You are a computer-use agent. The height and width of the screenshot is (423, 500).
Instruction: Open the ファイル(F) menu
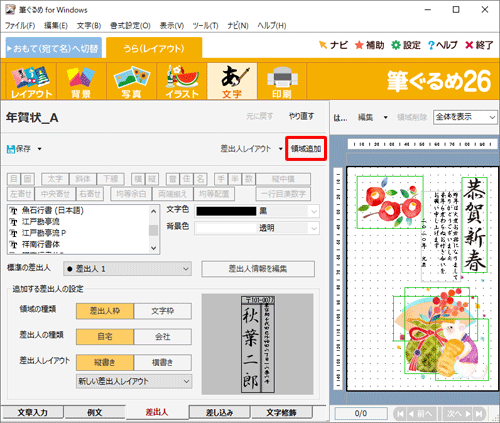[x=20, y=26]
